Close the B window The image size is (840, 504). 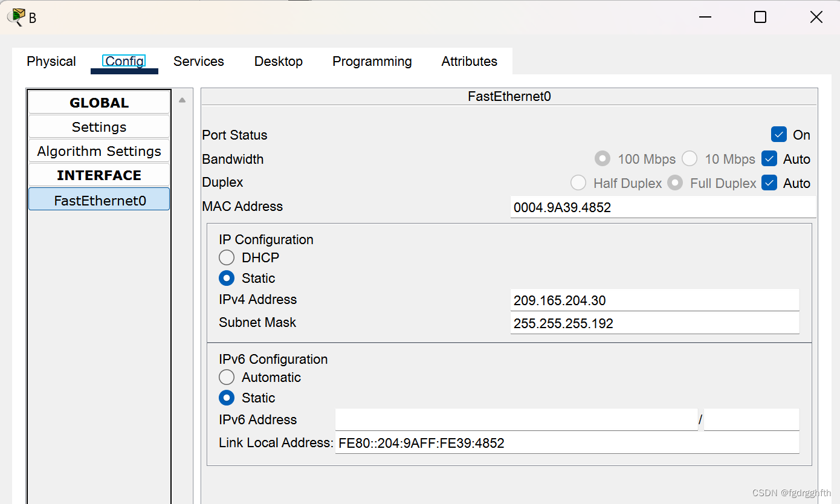[816, 17]
